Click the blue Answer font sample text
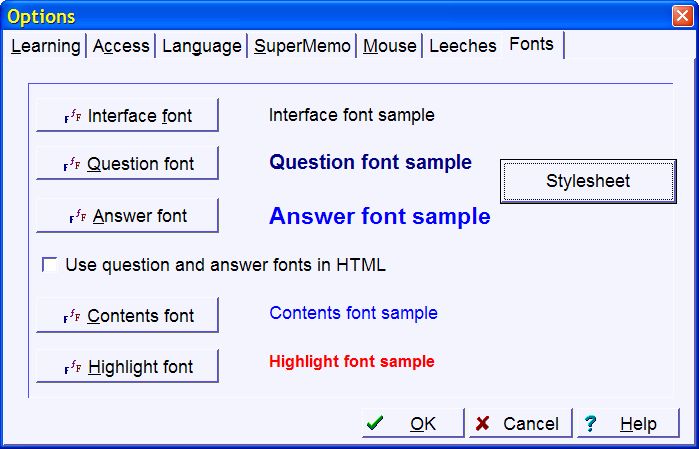 [x=379, y=216]
